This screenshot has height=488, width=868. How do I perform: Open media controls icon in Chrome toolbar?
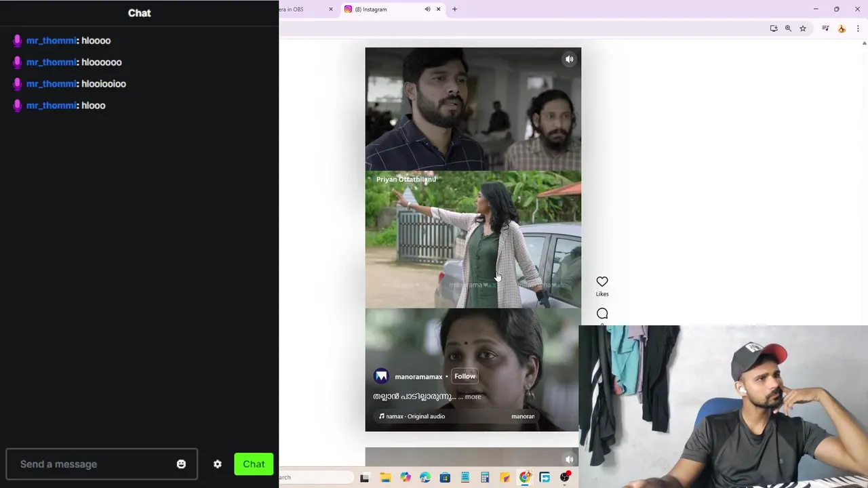coord(825,28)
